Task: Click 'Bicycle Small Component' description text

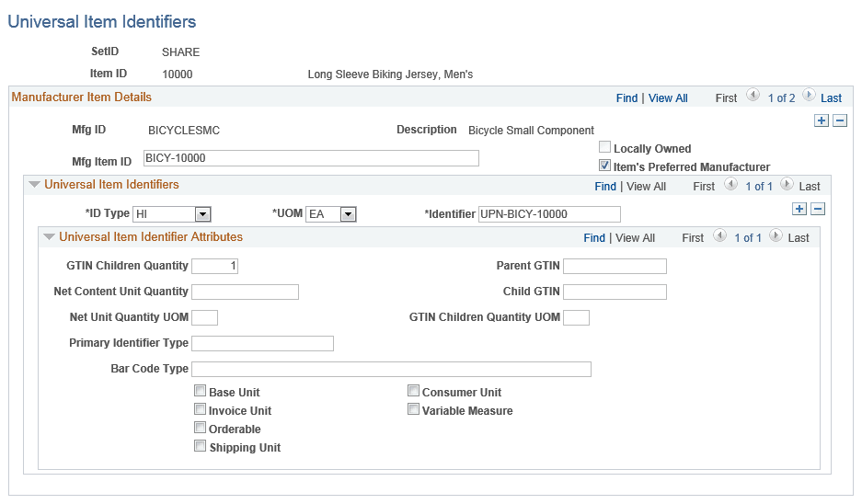Action: tap(531, 131)
